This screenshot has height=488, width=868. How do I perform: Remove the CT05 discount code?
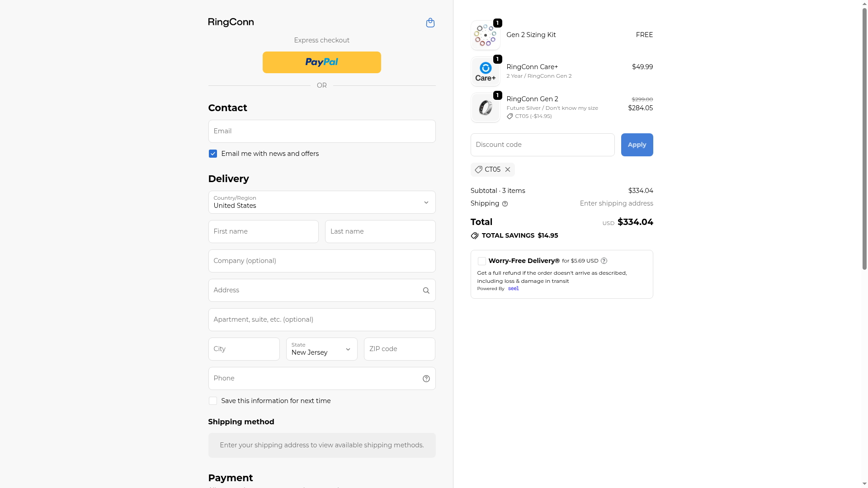[x=508, y=169]
